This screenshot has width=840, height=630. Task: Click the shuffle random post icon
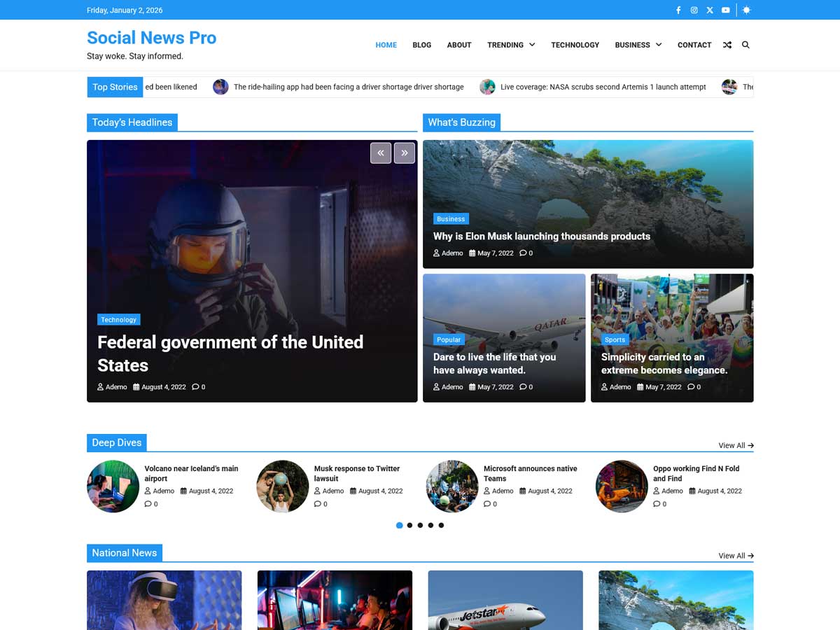click(727, 45)
